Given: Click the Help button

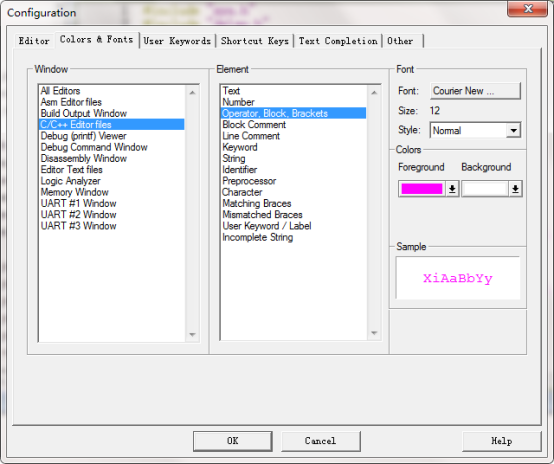Looking at the screenshot, I should point(501,441).
